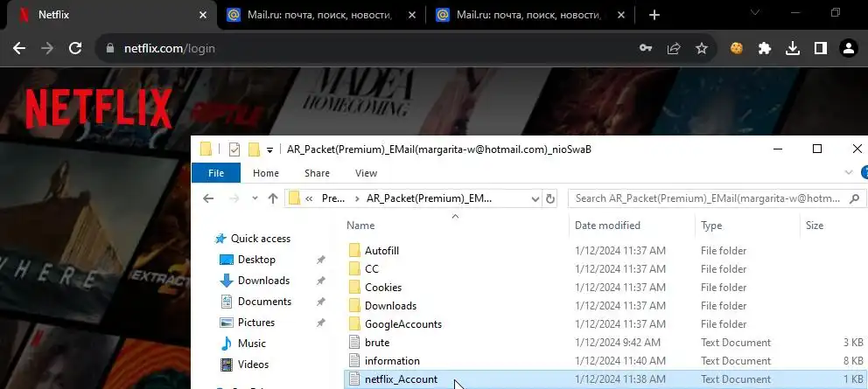
Task: Open the cookie extension icon
Action: [x=736, y=48]
